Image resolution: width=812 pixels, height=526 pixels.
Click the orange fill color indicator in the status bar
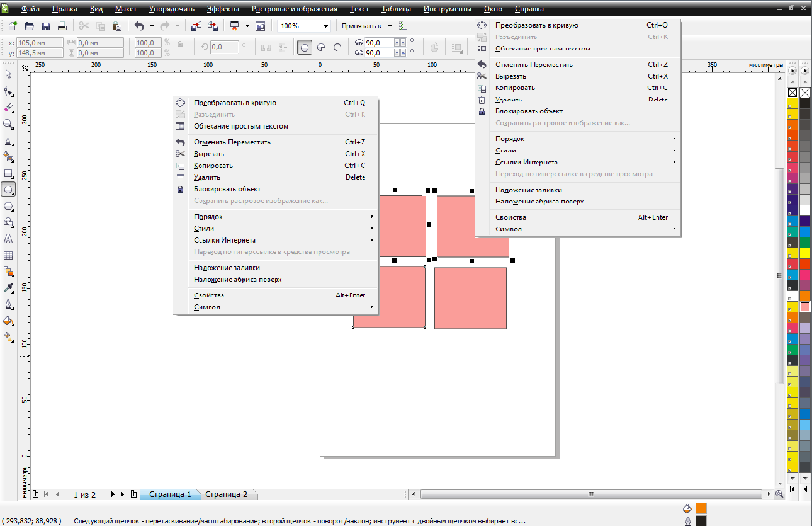coord(701,508)
